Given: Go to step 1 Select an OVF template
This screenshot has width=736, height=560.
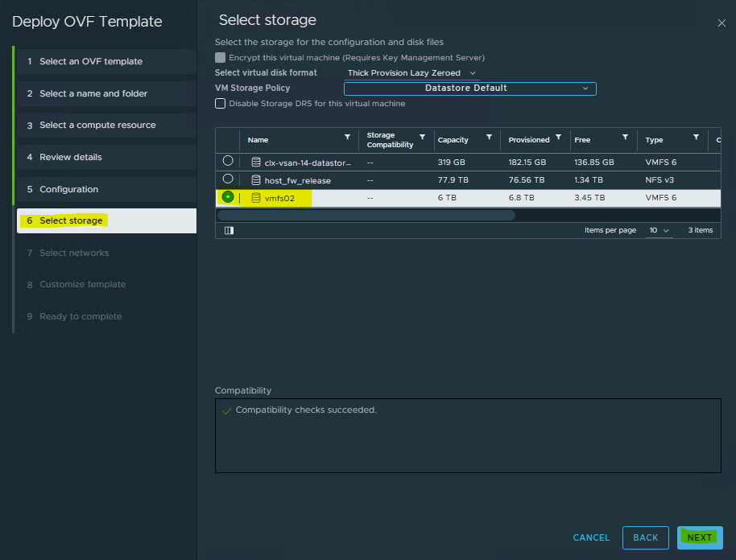Looking at the screenshot, I should [106, 61].
